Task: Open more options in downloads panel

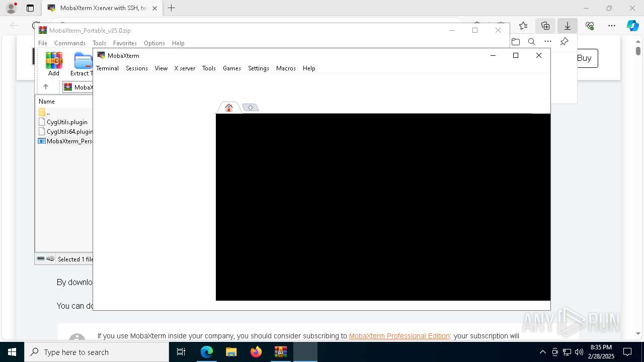Action: pos(548,42)
